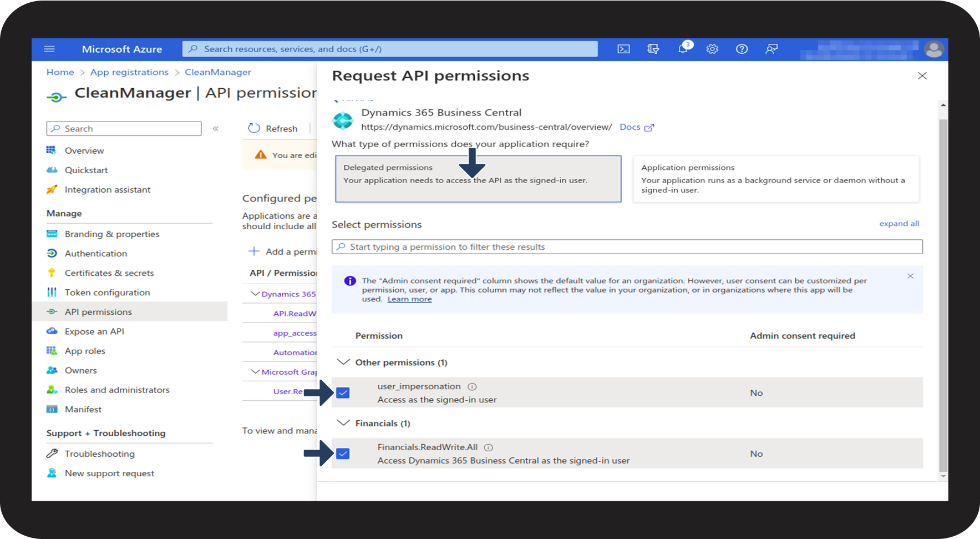Open the feedback icon in header
Screen dimensions: 980x539
click(771, 49)
